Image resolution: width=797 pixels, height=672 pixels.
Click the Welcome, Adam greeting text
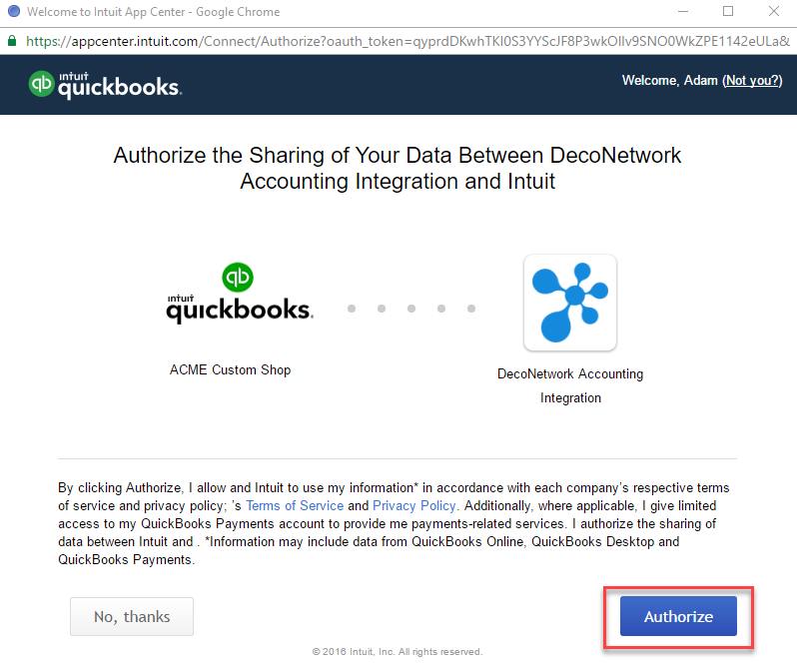pyautogui.click(x=669, y=80)
